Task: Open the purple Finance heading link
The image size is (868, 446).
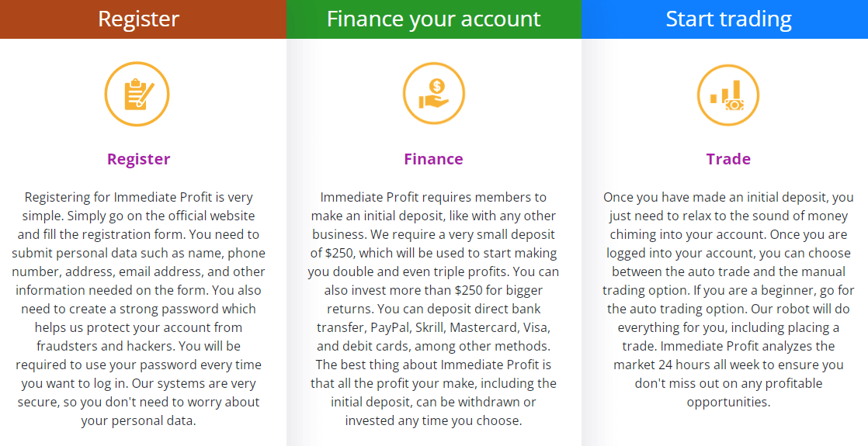Action: pyautogui.click(x=433, y=159)
